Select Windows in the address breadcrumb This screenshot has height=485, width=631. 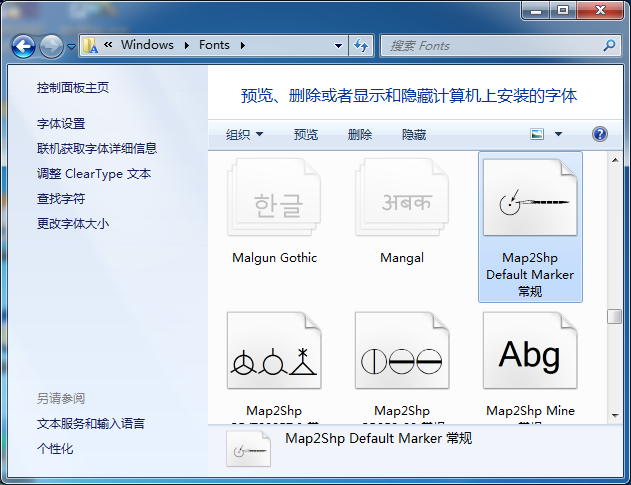point(147,45)
